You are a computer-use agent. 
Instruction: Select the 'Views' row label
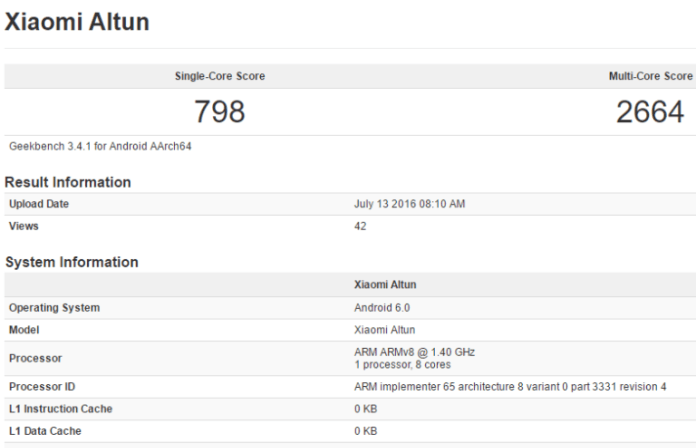click(24, 226)
